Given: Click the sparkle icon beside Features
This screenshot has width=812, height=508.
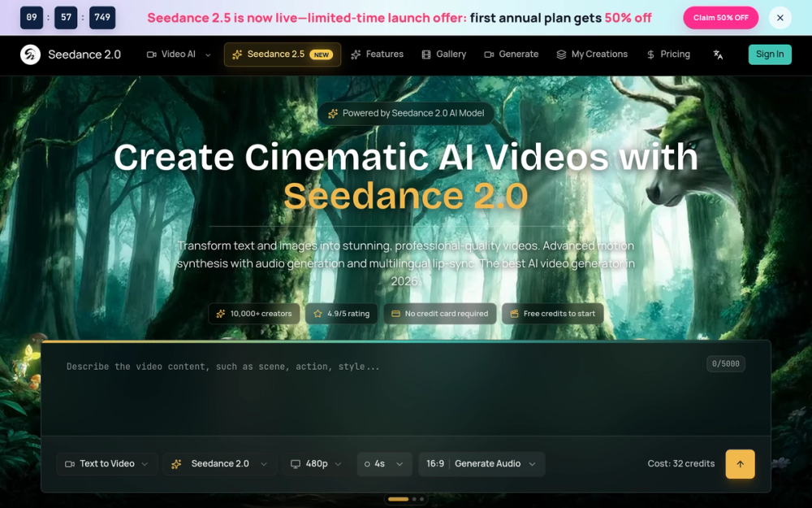Looking at the screenshot, I should coord(356,54).
